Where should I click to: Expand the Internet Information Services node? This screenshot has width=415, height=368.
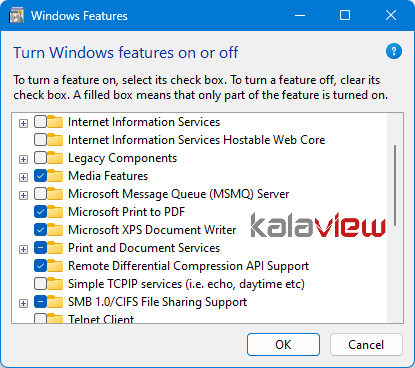pyautogui.click(x=23, y=123)
